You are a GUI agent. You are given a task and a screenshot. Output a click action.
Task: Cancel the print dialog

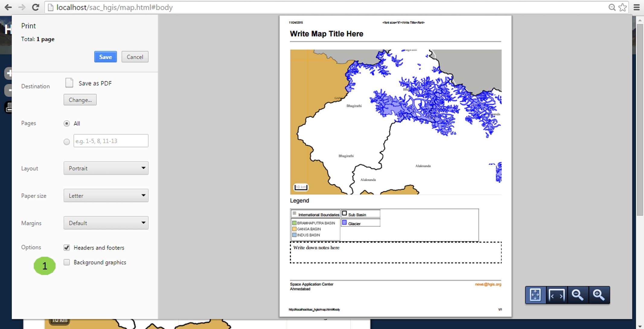135,57
